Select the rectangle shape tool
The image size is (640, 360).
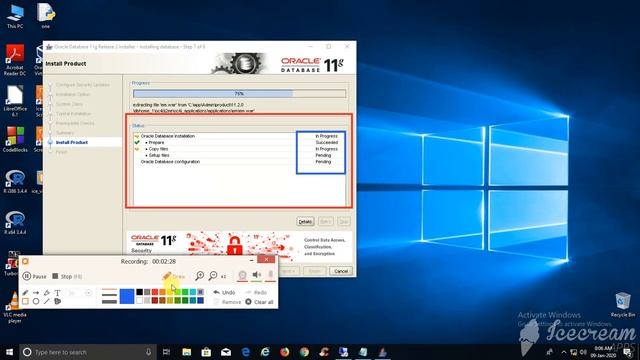(x=25, y=301)
